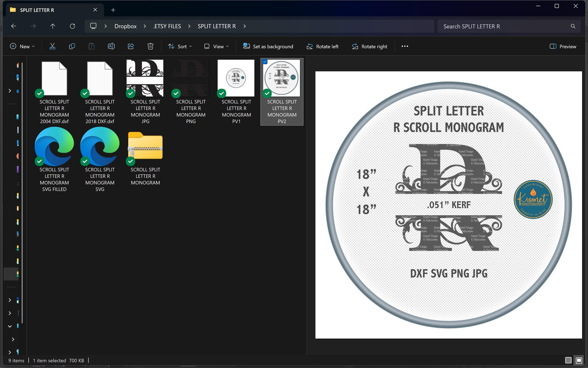Expand chevron after Dropbox in address bar

click(x=145, y=26)
